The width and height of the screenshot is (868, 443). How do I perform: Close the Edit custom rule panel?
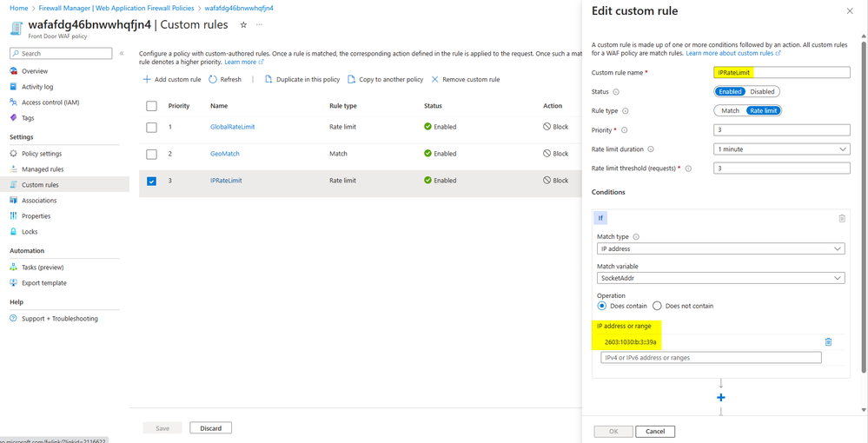[x=850, y=11]
